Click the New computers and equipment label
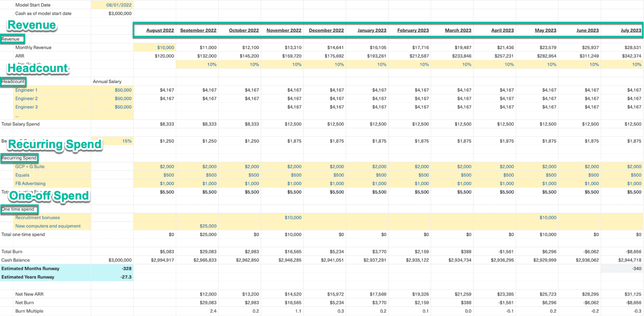644x316 pixels. (x=48, y=226)
